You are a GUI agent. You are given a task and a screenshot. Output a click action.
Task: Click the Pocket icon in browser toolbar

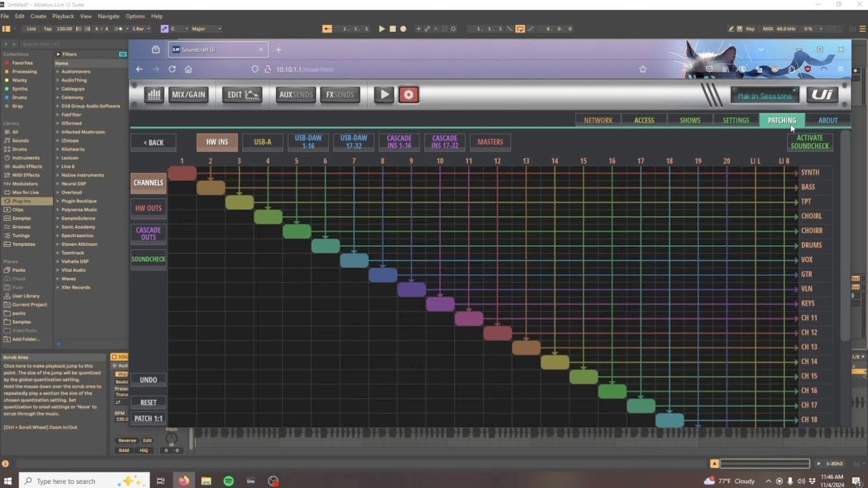[709, 69]
